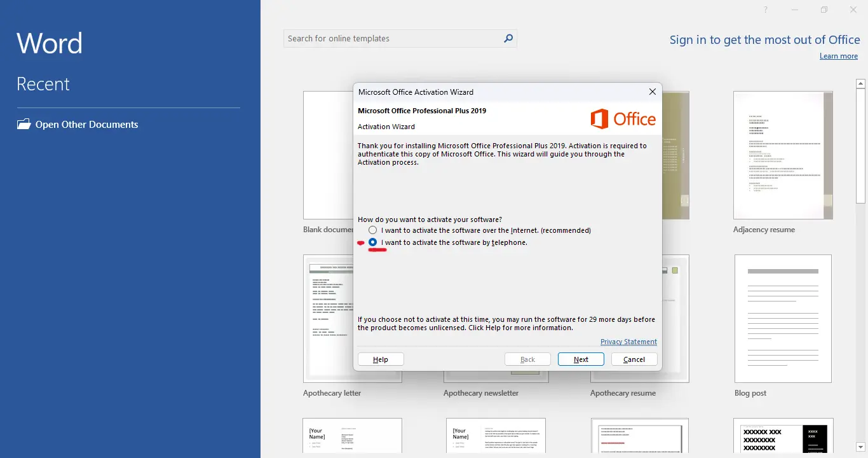Close the Activation Wizard dialog
Image resolution: width=868 pixels, height=458 pixels.
pyautogui.click(x=652, y=92)
